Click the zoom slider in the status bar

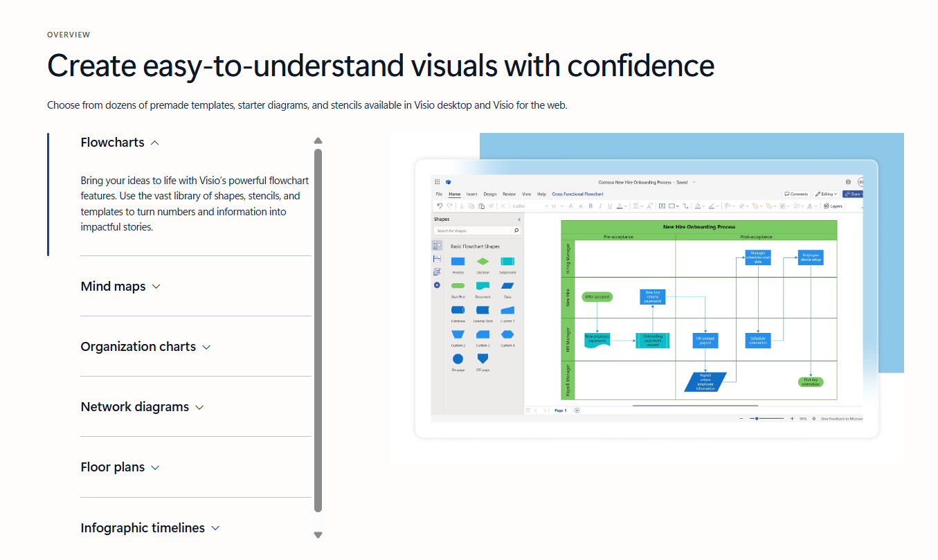click(767, 418)
